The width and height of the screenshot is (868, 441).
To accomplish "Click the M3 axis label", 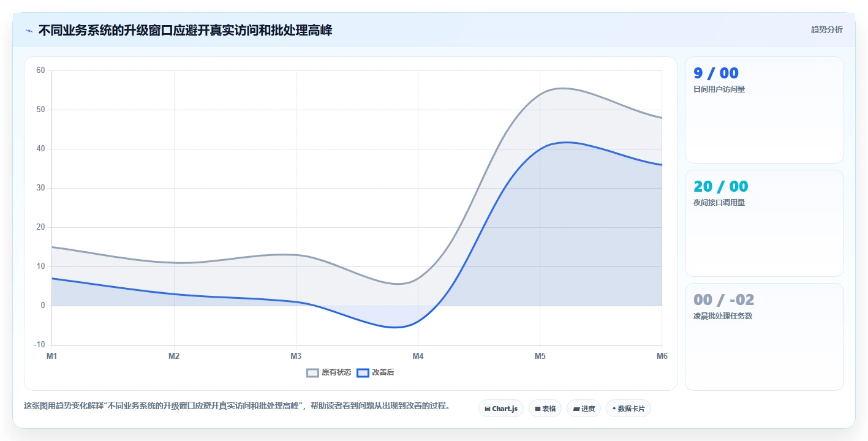I will 296,356.
